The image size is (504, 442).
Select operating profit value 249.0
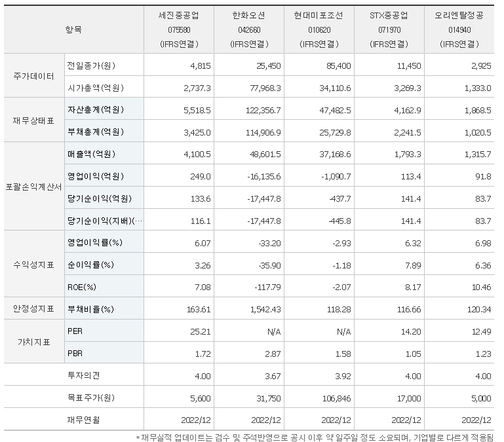coord(201,176)
